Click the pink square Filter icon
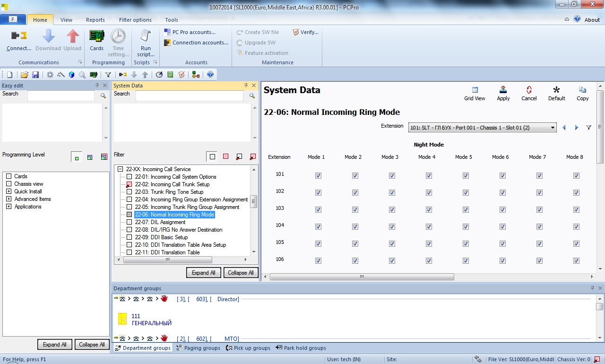This screenshot has width=605, height=364. coord(226,156)
